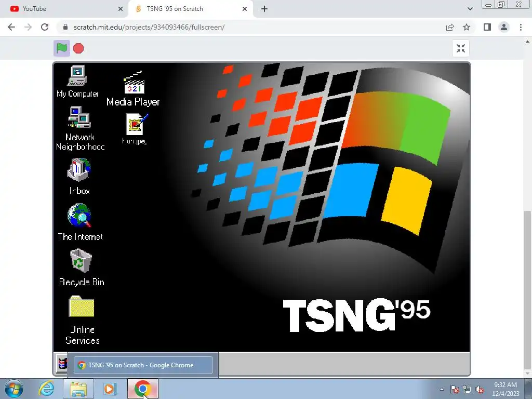
Task: Click the page's vertical scrollbar thumb
Action: [527, 290]
